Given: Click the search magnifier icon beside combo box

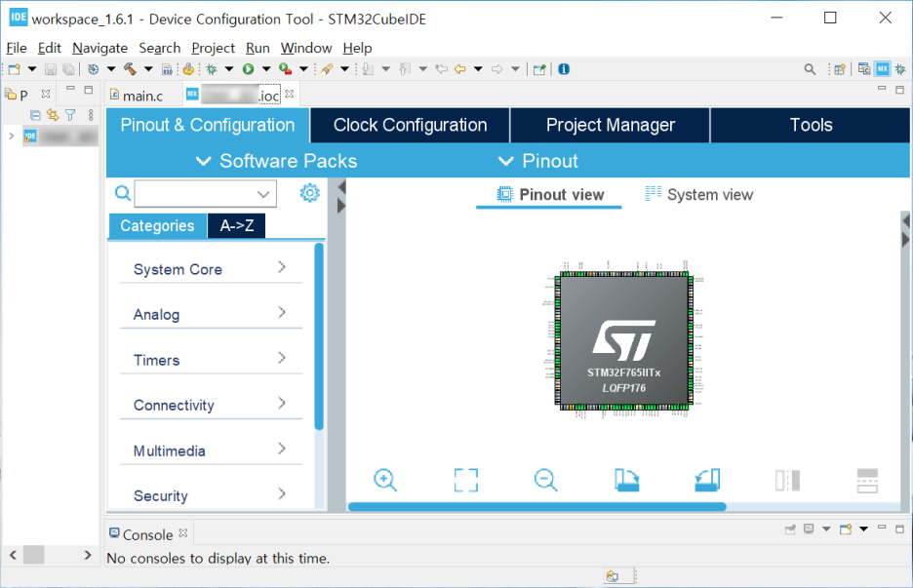Looking at the screenshot, I should tap(122, 193).
